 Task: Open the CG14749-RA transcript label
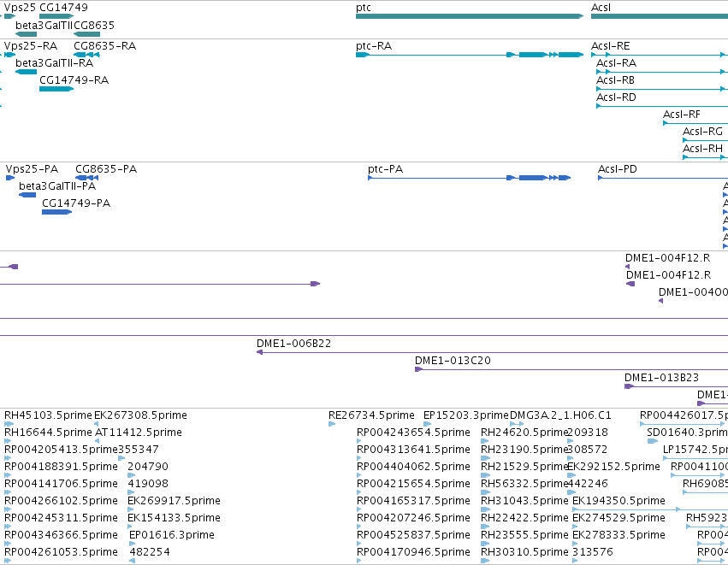[x=74, y=80]
